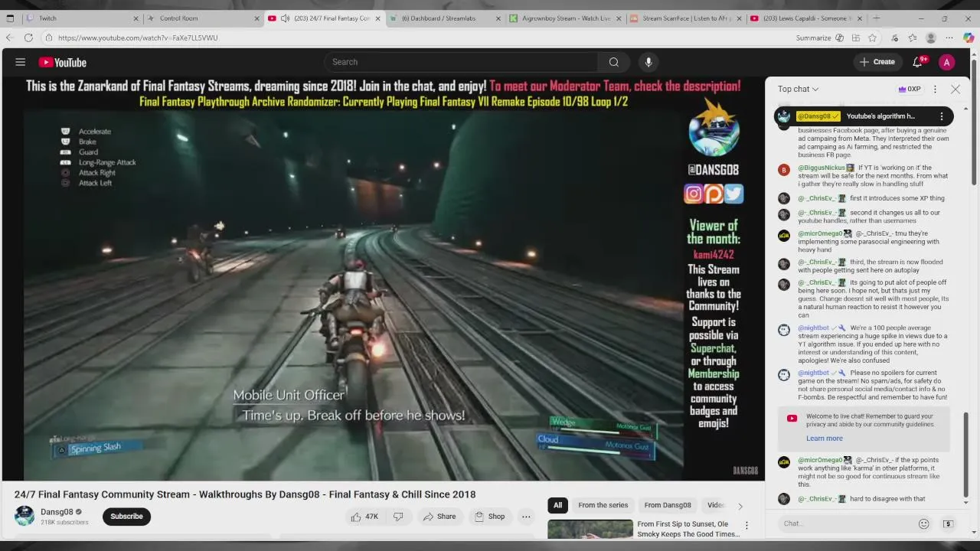This screenshot has height=551, width=980.
Task: Close the live chat panel
Action: pyautogui.click(x=955, y=89)
